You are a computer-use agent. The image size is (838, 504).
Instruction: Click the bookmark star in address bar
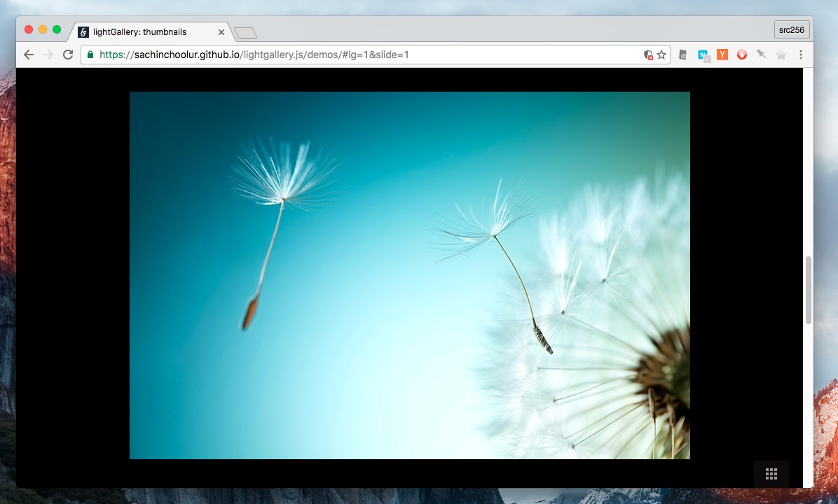coord(661,55)
